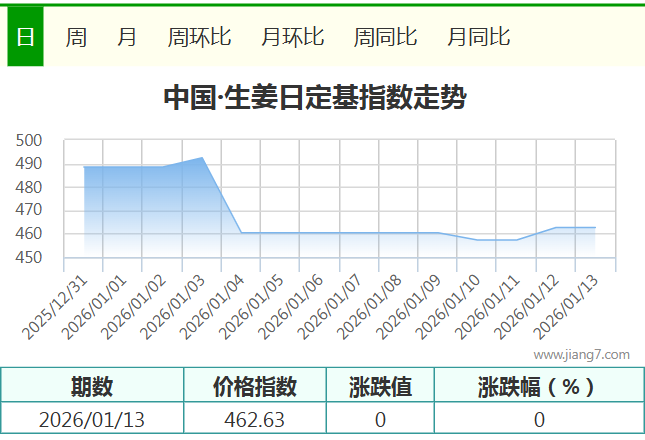Image resolution: width=645 pixels, height=440 pixels.
Task: Select the 2026/01/13 table date cell
Action: [92, 420]
